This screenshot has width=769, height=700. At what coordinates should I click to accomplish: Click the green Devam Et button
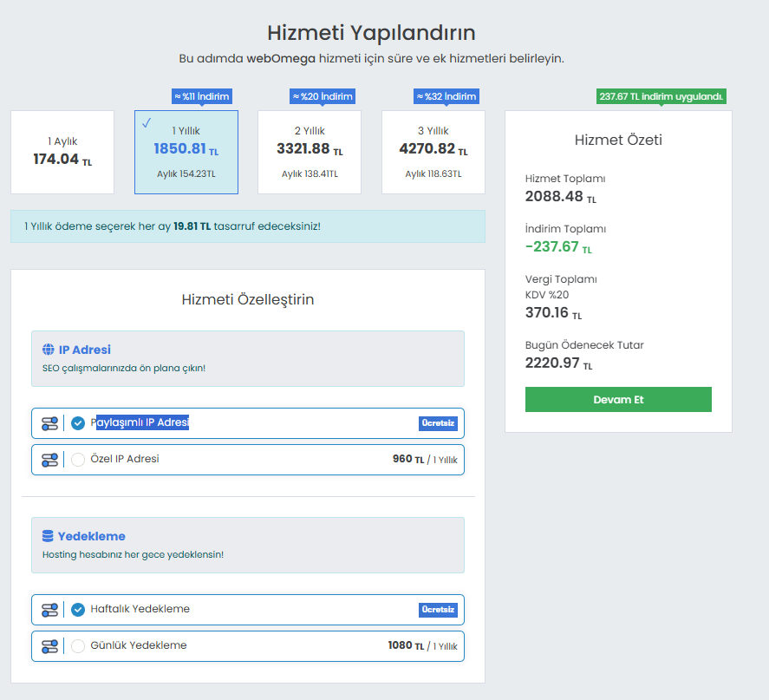[x=618, y=399]
